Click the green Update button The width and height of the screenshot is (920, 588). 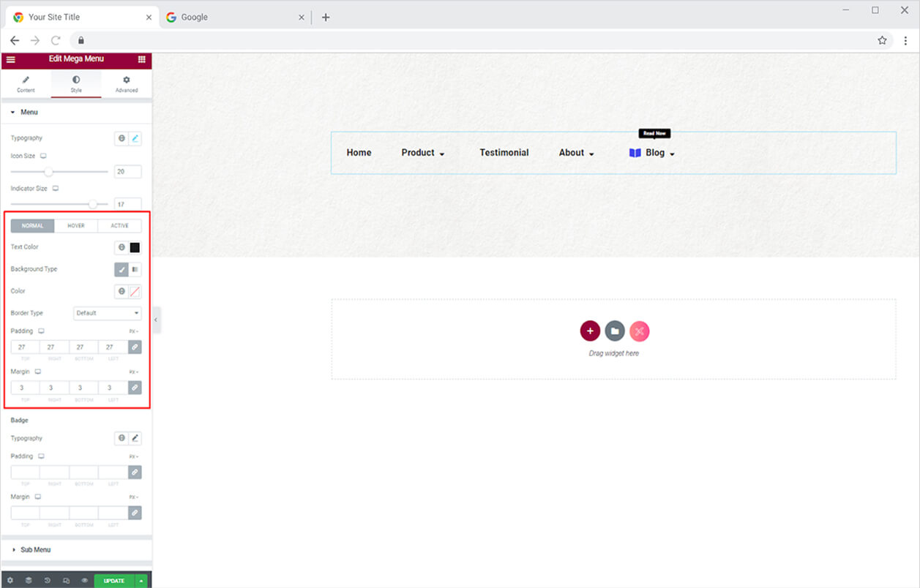[x=113, y=581]
